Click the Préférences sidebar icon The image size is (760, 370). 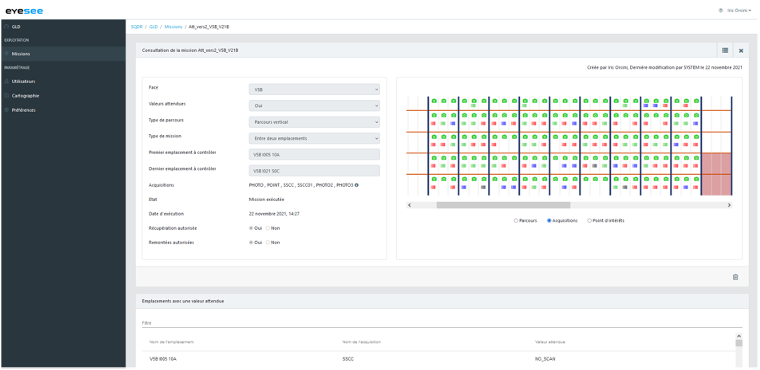pyautogui.click(x=7, y=110)
